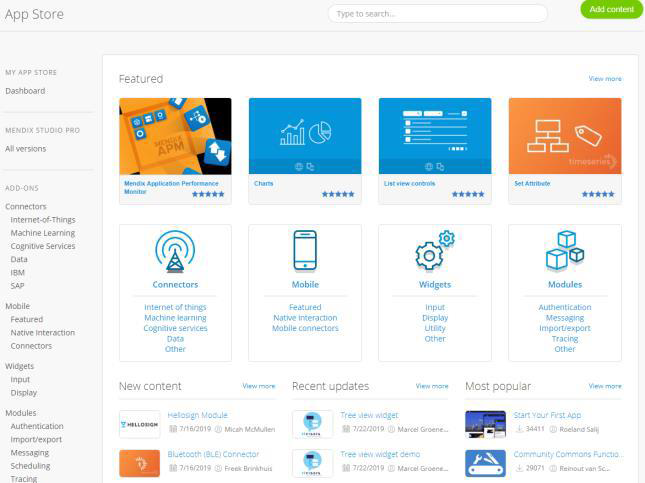Screen dimensions: 645x483
Task: Open the List view controls tile image
Action: 435,136
